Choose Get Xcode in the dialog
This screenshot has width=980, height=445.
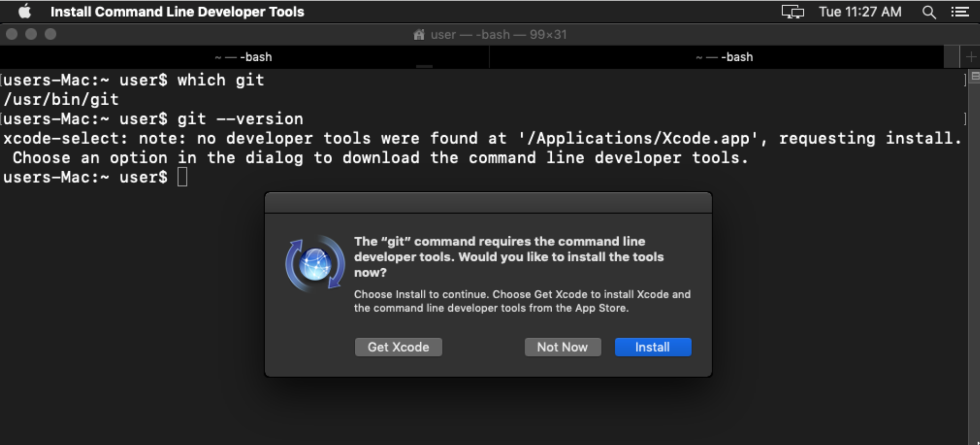point(398,347)
